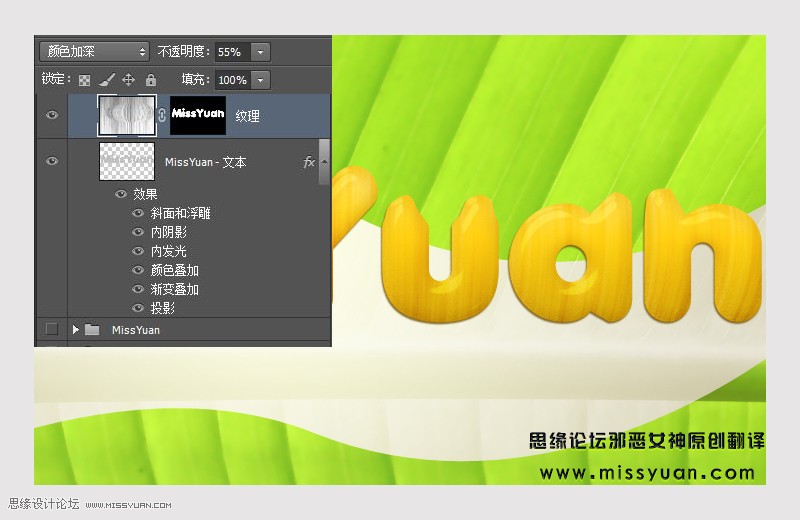This screenshot has height=520, width=800.
Task: Click the 不透明度 55% input field
Action: [x=233, y=52]
